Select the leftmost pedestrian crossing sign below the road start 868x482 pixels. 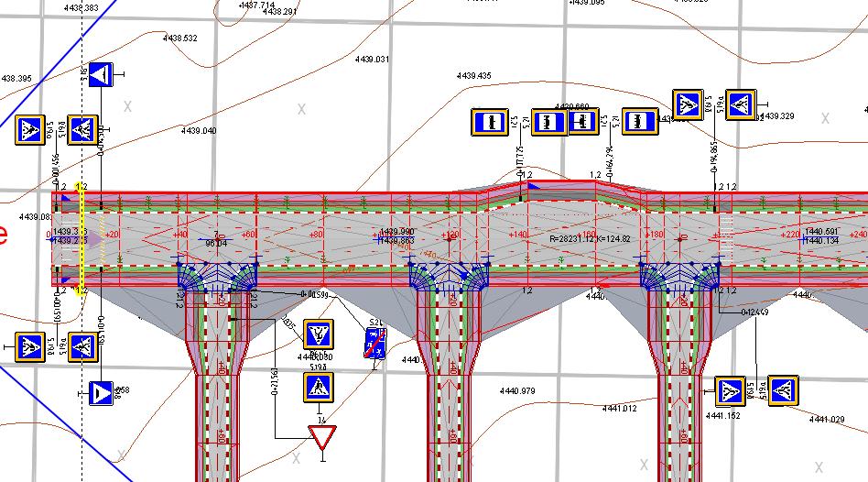coord(30,347)
